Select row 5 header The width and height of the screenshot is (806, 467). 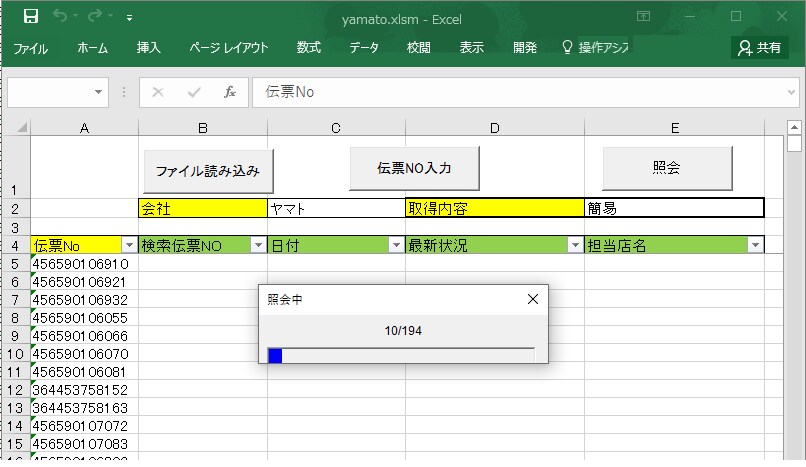click(x=15, y=264)
